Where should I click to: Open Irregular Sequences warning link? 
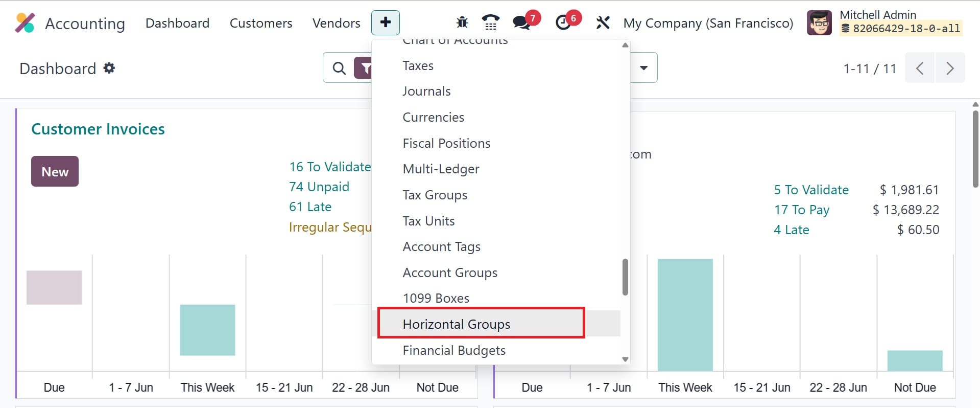(330, 227)
